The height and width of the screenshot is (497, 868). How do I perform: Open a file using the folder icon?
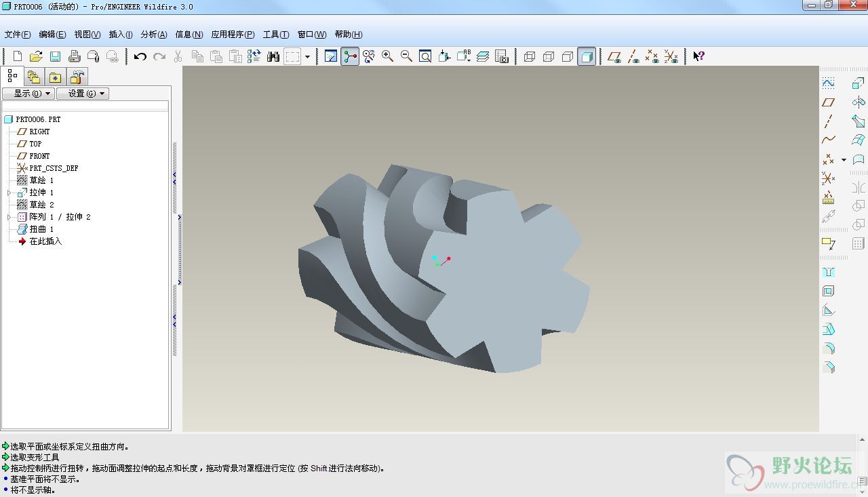[x=36, y=56]
